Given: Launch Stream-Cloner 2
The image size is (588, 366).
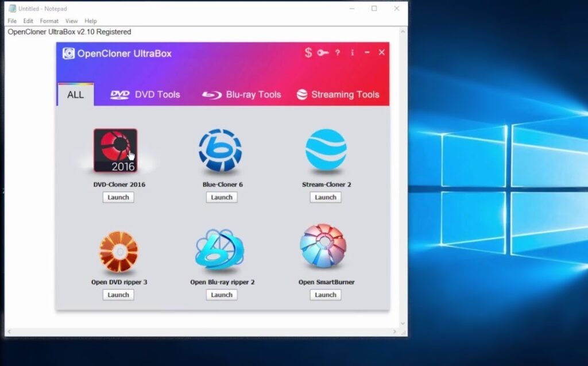Looking at the screenshot, I should [326, 197].
